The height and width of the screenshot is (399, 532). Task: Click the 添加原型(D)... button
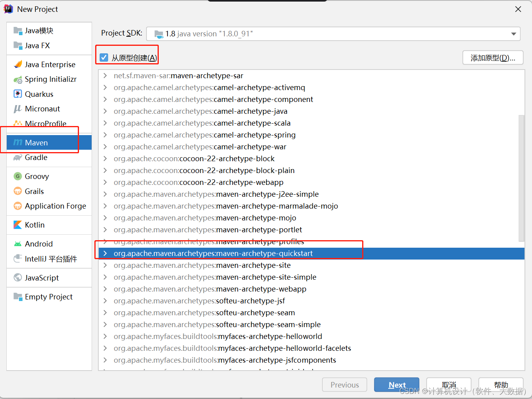click(493, 58)
